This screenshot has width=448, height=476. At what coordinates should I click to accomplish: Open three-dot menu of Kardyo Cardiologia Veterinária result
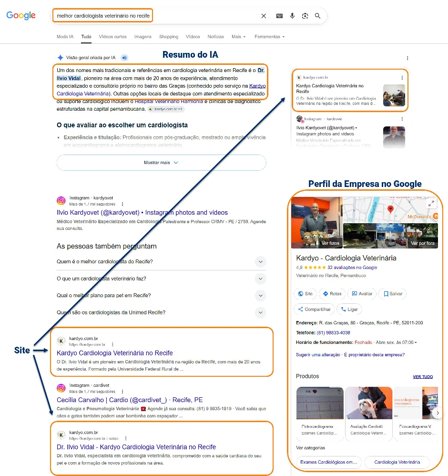[112, 344]
